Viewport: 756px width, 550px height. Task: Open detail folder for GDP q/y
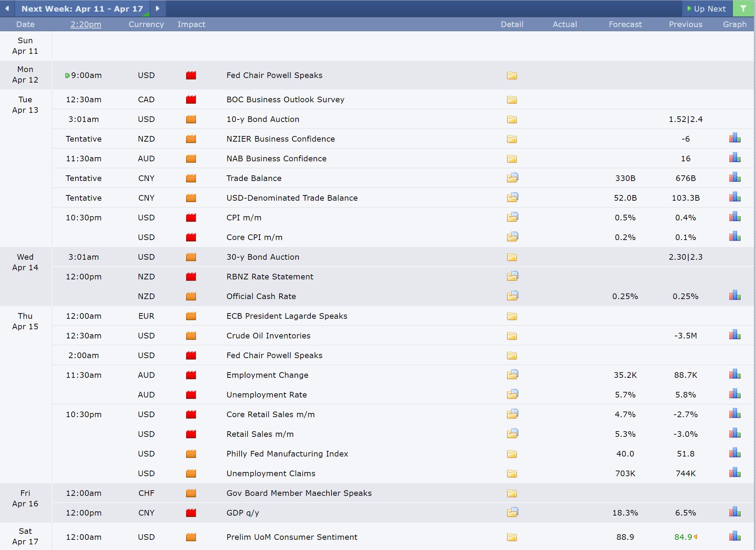click(512, 512)
